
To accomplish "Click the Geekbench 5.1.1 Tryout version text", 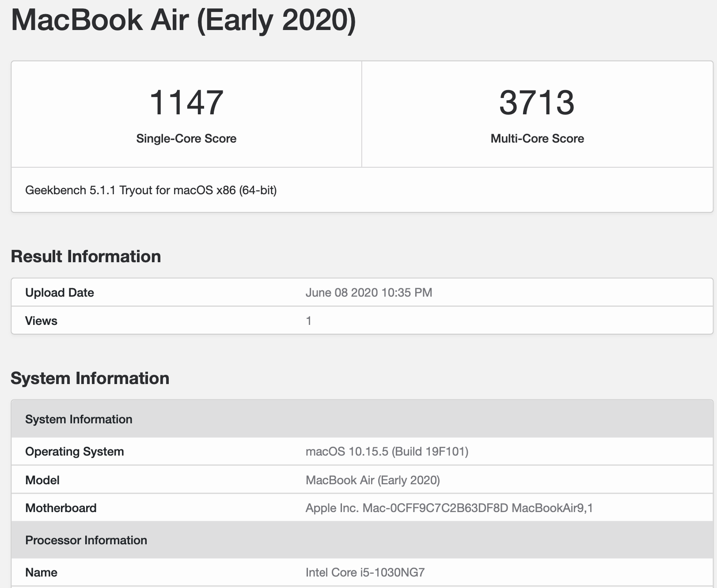I will (x=151, y=190).
